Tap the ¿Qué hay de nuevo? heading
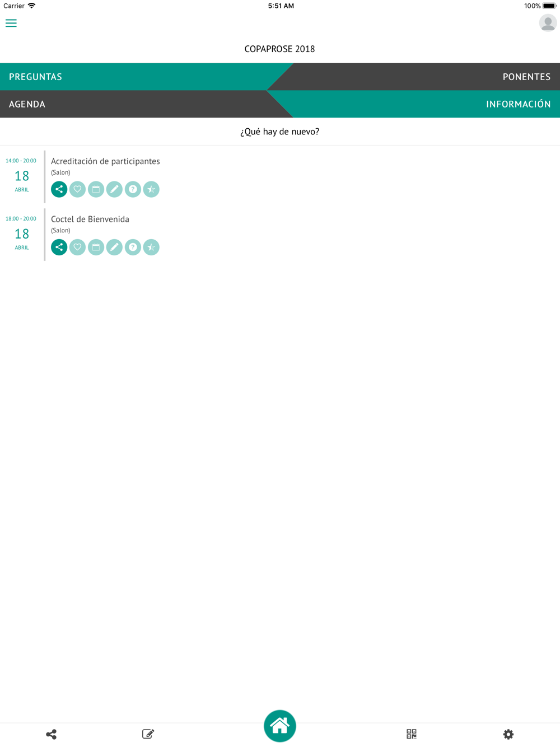This screenshot has width=560, height=747. point(280,132)
